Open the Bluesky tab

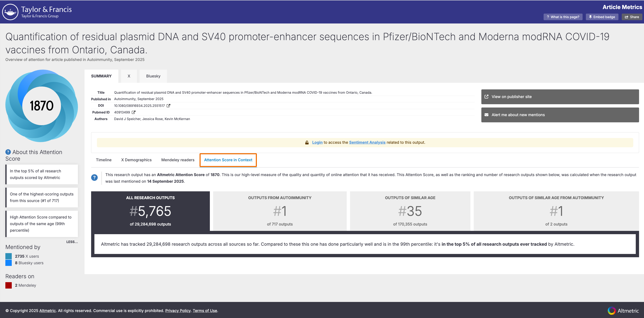[x=153, y=76]
